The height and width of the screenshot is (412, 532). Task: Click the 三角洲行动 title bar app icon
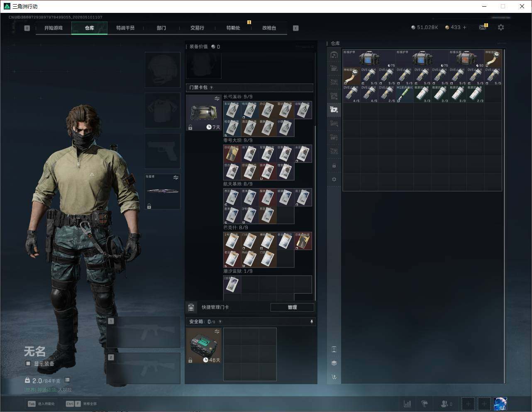click(7, 6)
